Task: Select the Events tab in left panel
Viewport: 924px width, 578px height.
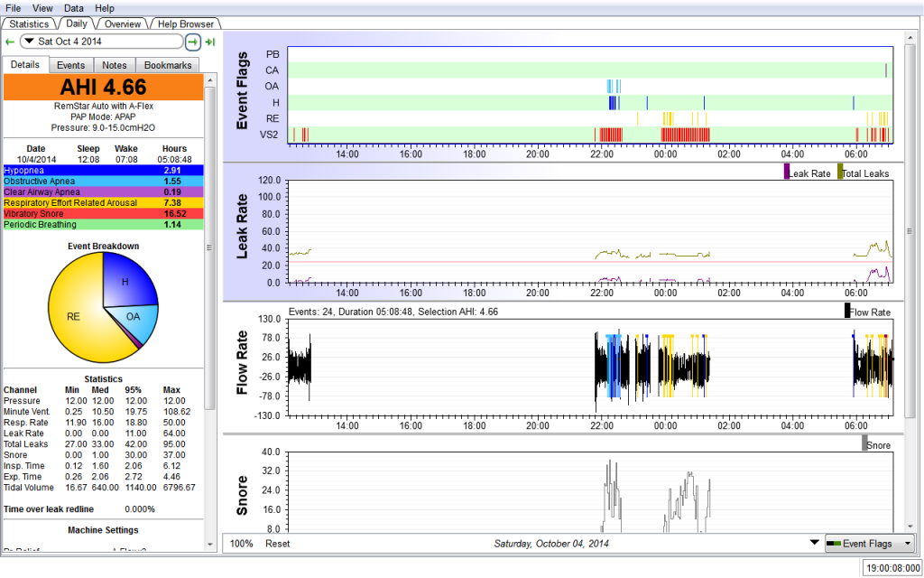Action: pos(70,65)
